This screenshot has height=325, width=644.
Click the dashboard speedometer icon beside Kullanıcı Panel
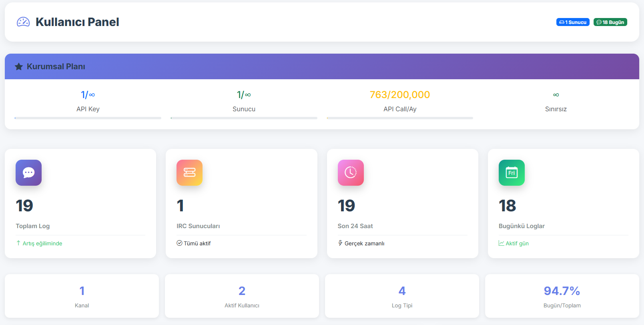pyautogui.click(x=23, y=22)
